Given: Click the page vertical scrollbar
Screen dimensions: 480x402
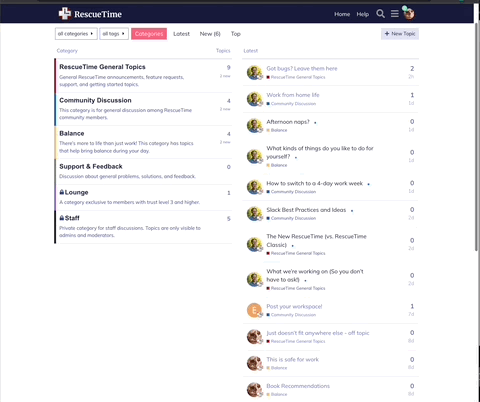Looking at the screenshot, I should pos(476,137).
